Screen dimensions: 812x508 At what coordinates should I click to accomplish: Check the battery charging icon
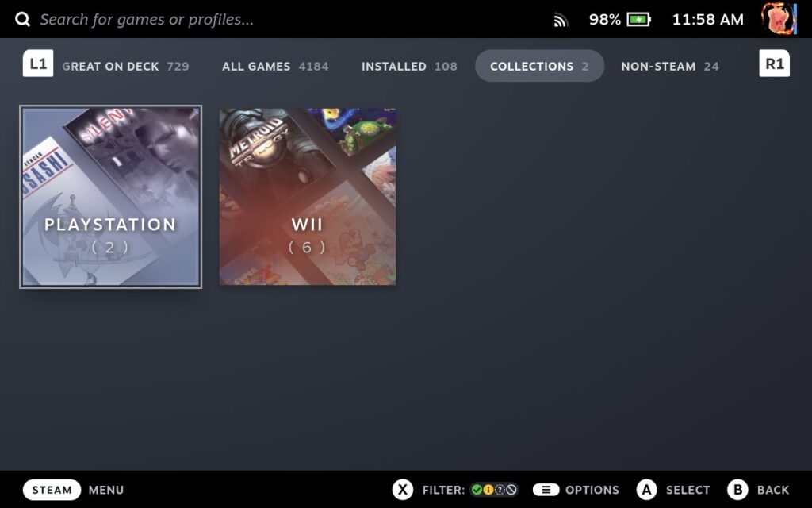coord(638,20)
